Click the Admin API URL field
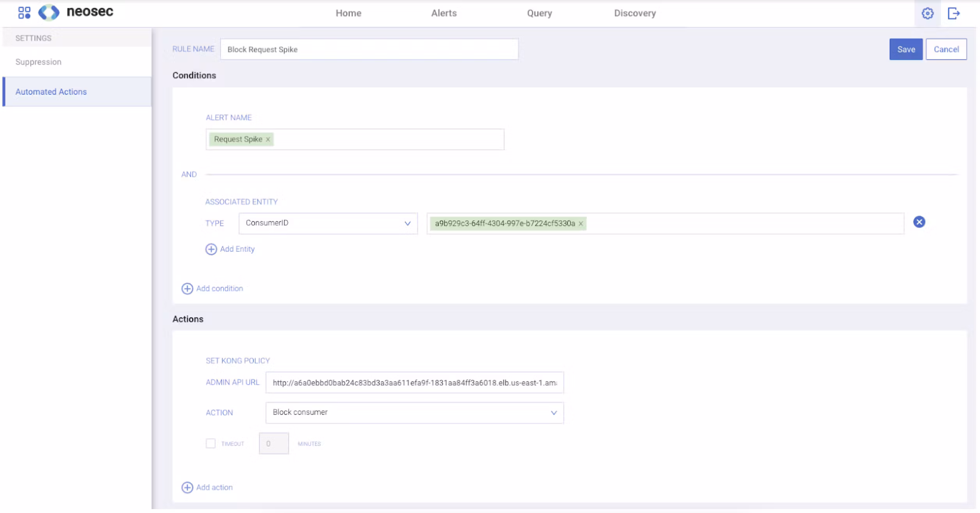The width and height of the screenshot is (980, 513). pyautogui.click(x=414, y=383)
